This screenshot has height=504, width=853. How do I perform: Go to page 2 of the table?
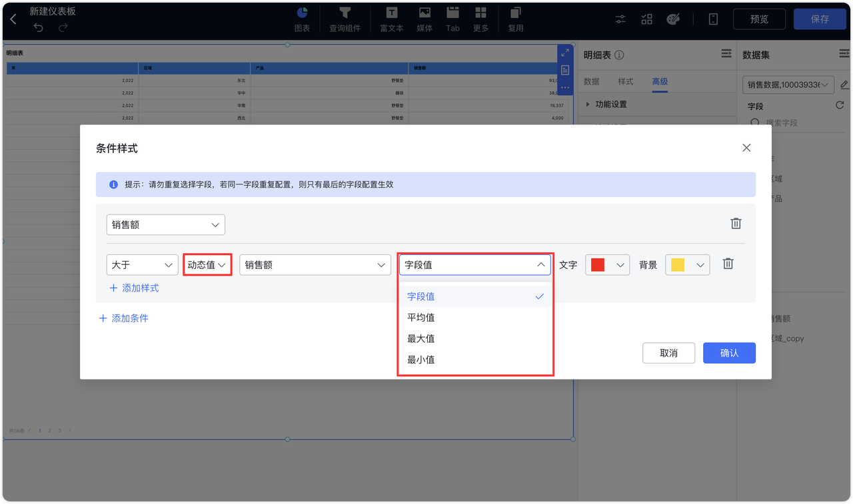click(x=49, y=431)
